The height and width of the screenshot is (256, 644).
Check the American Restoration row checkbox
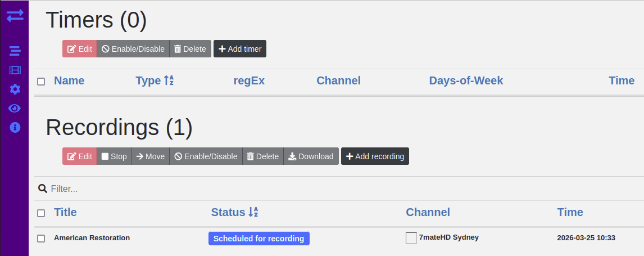tap(41, 239)
